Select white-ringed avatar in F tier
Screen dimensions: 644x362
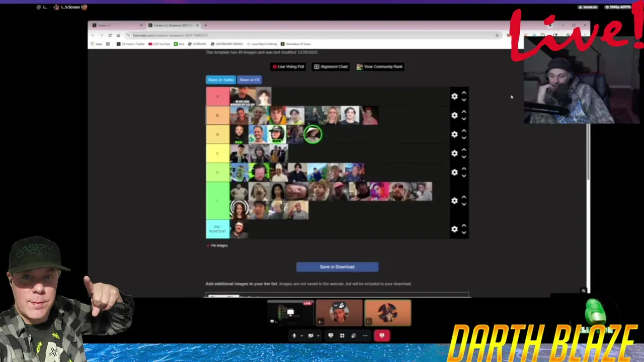tap(239, 210)
